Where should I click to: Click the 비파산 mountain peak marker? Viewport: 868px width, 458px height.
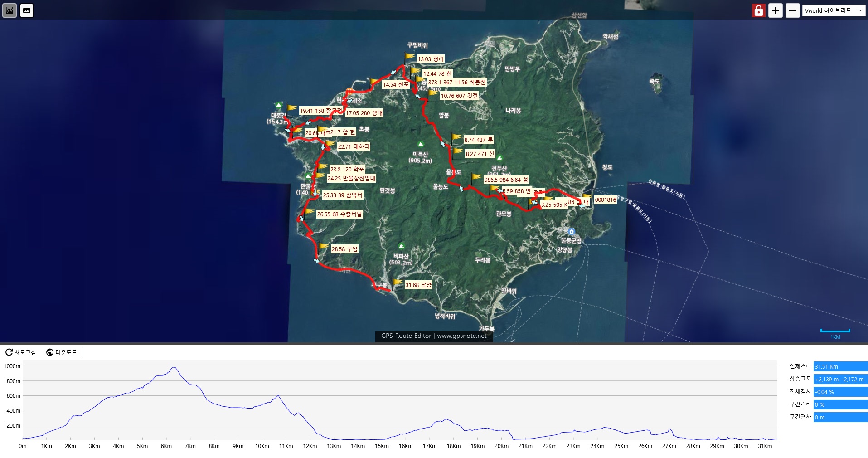click(x=401, y=246)
